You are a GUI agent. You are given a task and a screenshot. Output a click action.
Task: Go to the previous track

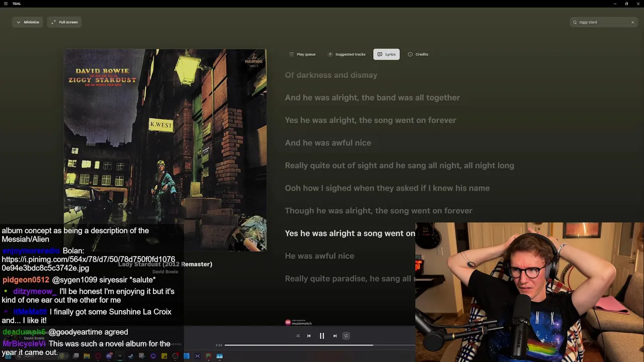(309, 336)
